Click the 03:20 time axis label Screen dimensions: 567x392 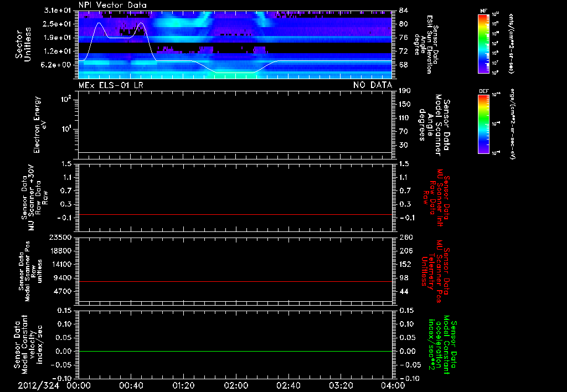341,385
